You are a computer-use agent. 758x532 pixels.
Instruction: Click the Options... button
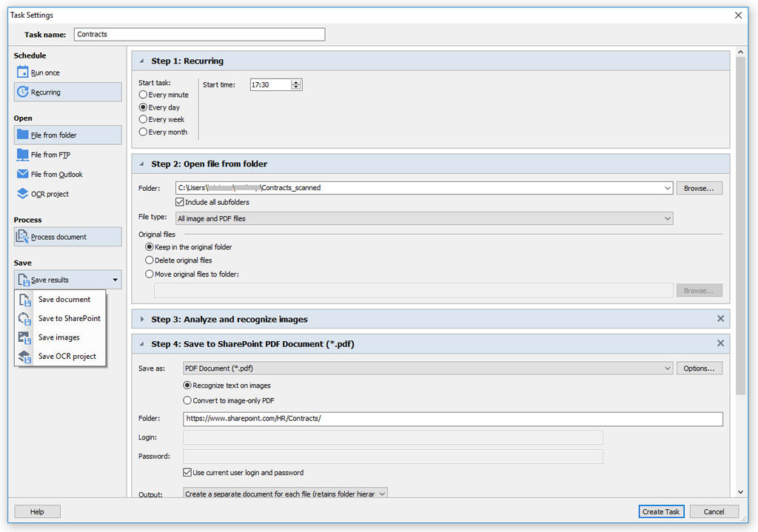[699, 368]
